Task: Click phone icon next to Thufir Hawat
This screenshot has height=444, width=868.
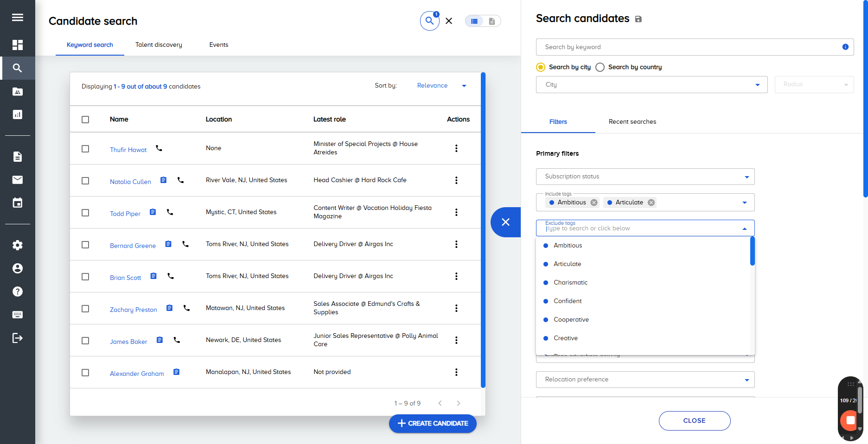Action: (159, 148)
